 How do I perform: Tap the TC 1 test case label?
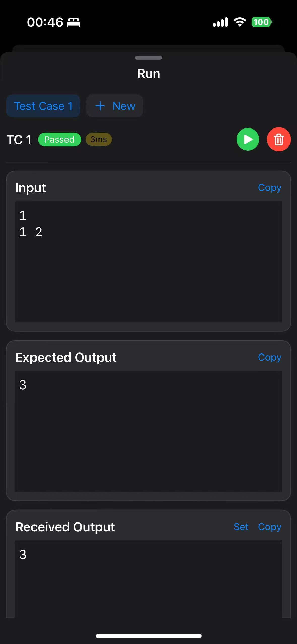pos(19,139)
